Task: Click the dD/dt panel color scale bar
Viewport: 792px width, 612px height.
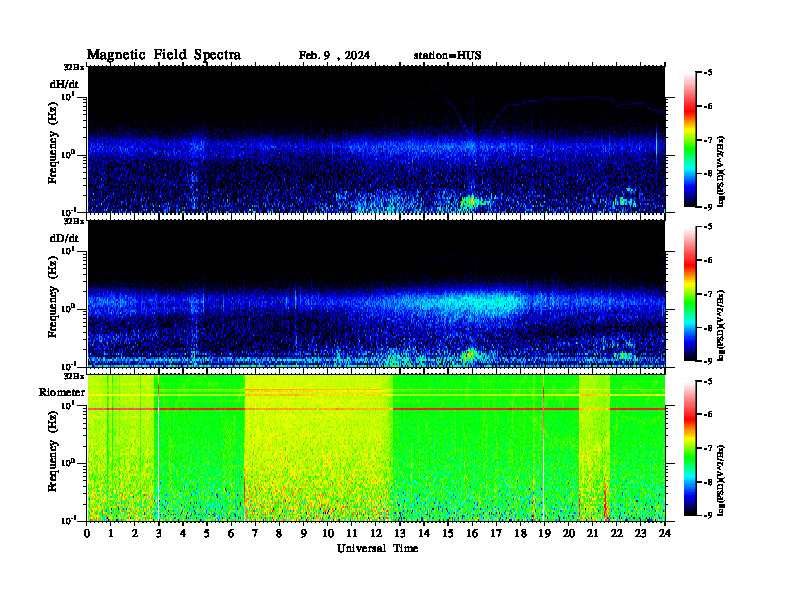Action: 689,294
